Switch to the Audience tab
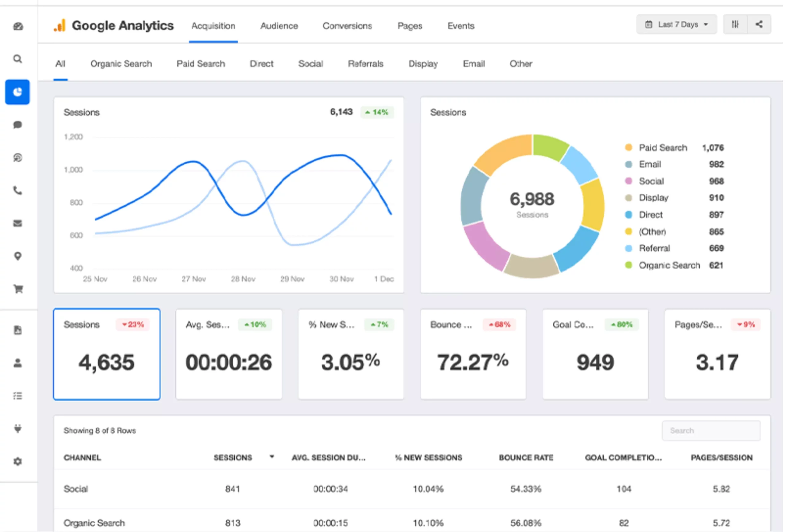The width and height of the screenshot is (786, 532). (279, 26)
